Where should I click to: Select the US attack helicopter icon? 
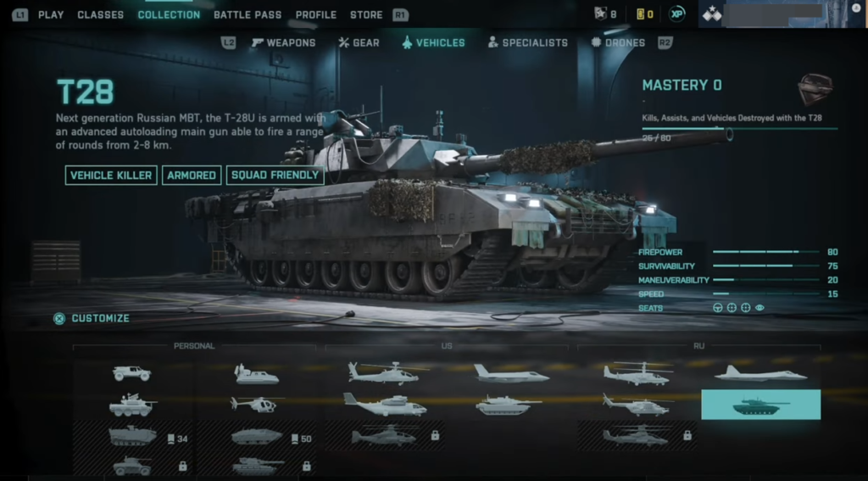click(384, 373)
